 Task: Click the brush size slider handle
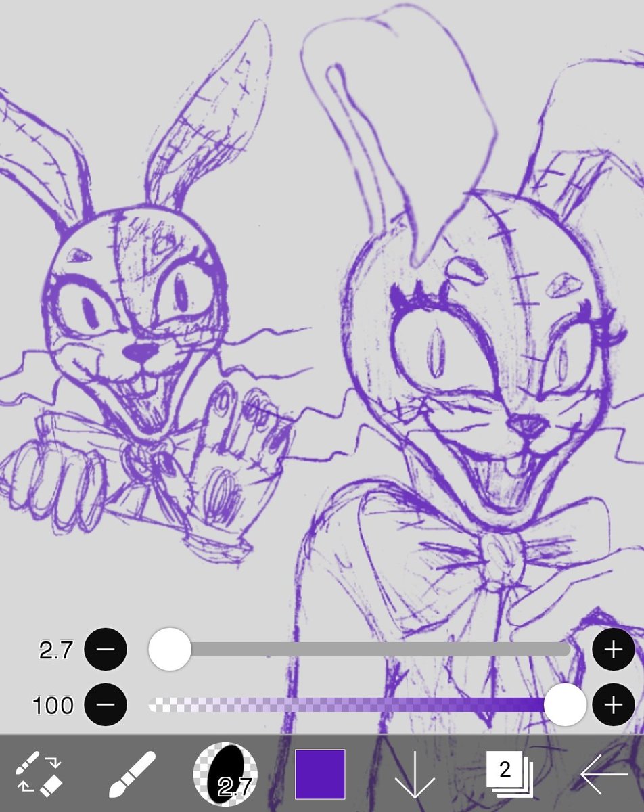(x=170, y=649)
